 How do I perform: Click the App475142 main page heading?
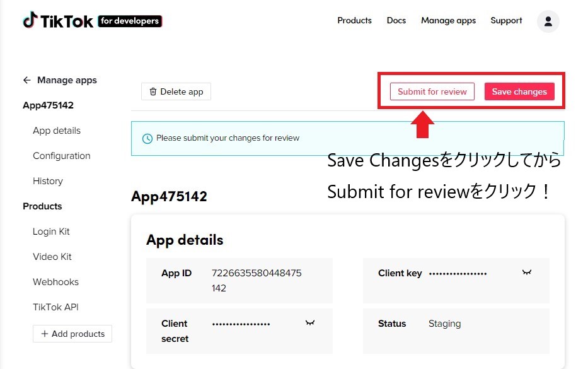[x=169, y=196]
